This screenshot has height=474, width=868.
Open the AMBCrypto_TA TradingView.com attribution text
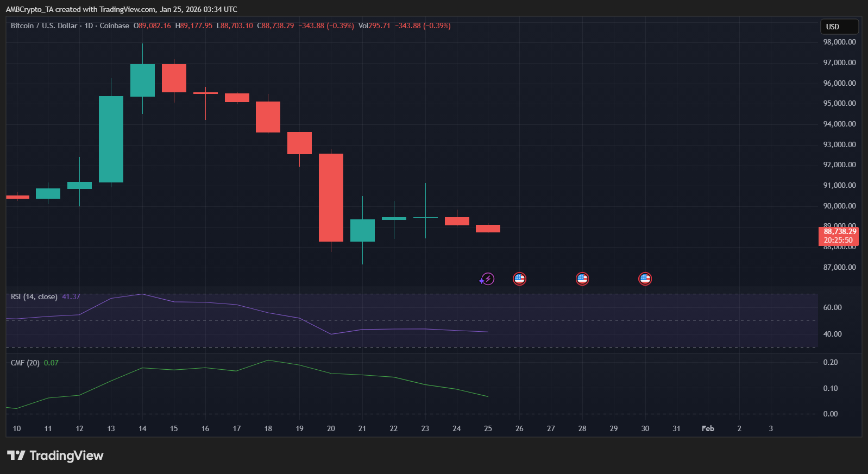[x=121, y=9]
